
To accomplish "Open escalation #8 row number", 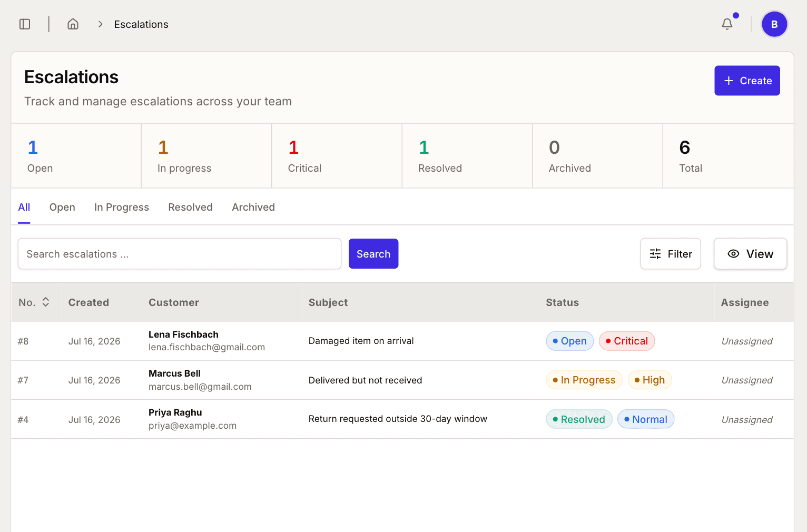I will 23,341.
